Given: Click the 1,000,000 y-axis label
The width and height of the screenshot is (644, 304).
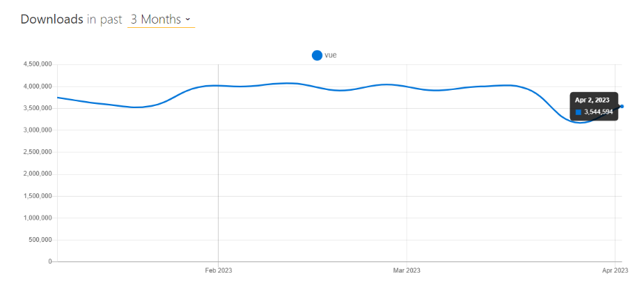Looking at the screenshot, I should [x=38, y=218].
